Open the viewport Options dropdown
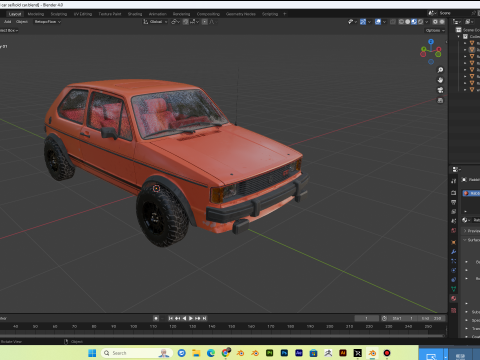The height and width of the screenshot is (360, 480). point(435,30)
